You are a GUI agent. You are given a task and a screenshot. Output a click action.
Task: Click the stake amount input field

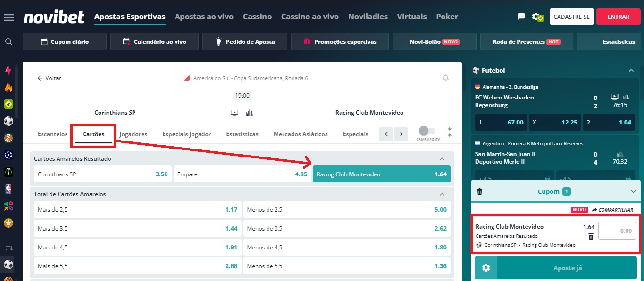(x=617, y=231)
